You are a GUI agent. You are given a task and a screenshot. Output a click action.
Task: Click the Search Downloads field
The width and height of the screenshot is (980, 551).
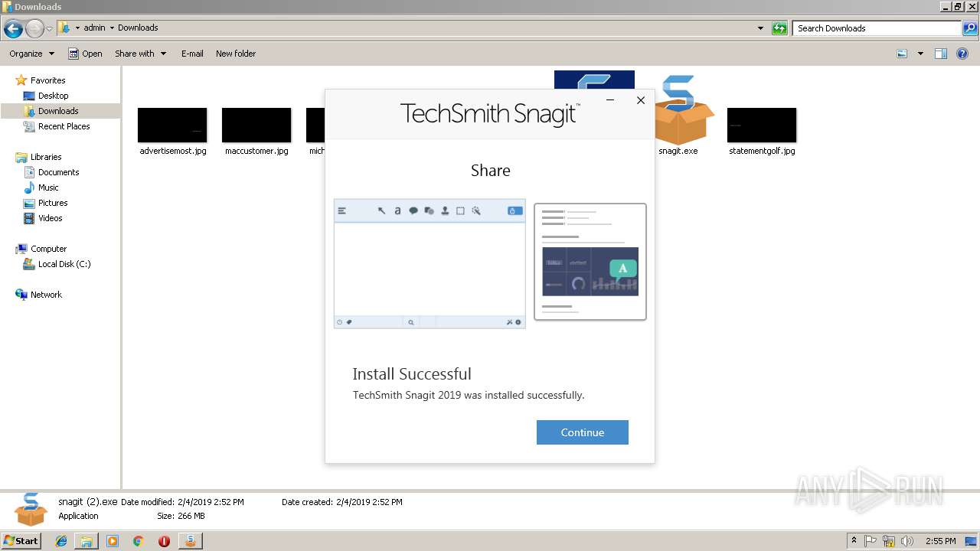(x=877, y=28)
